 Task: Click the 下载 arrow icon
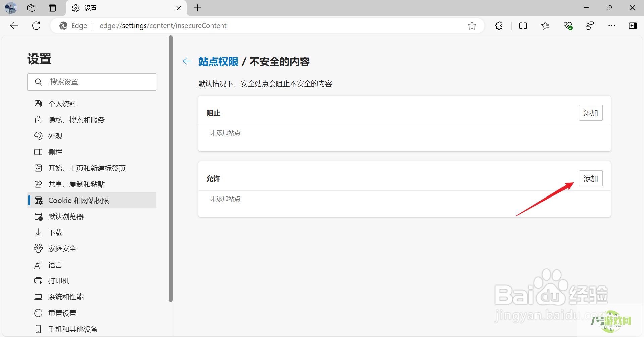click(38, 232)
